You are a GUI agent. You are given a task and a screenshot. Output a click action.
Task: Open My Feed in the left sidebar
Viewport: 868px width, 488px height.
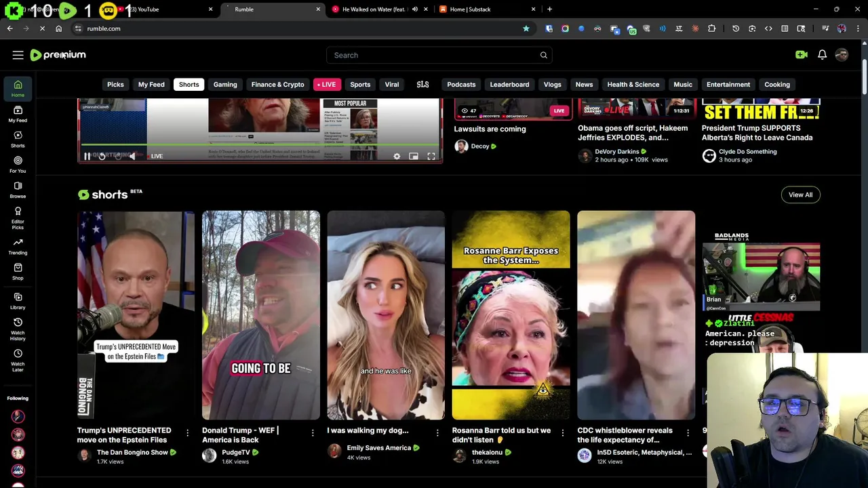coord(18,114)
